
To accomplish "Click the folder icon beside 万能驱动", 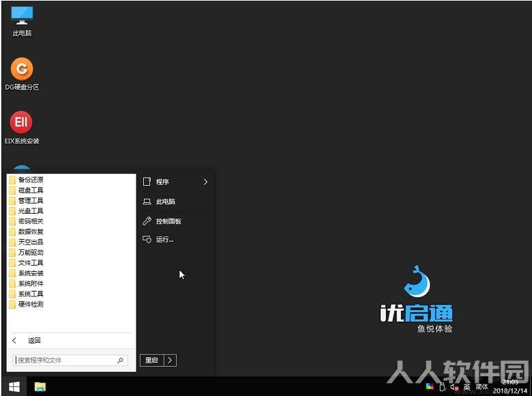I will pos(12,253).
